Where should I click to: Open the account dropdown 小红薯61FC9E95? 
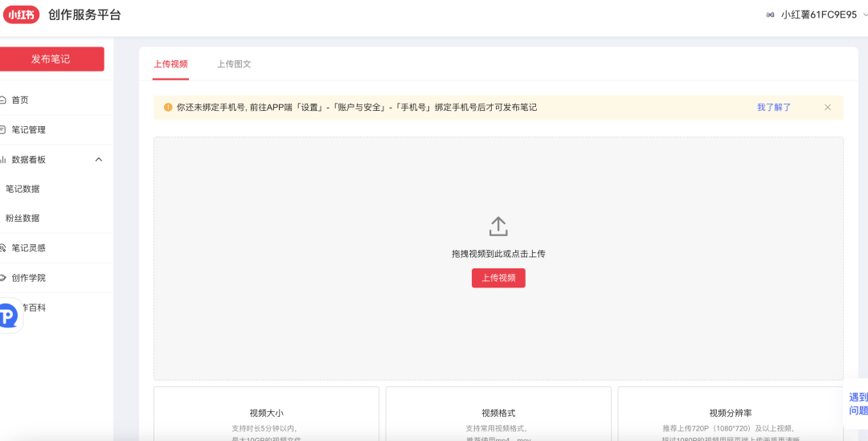[818, 14]
